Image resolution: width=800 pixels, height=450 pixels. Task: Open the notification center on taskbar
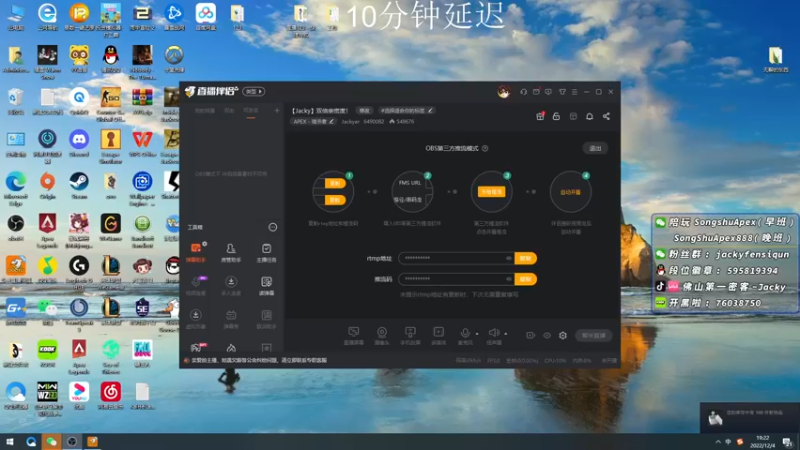click(788, 442)
